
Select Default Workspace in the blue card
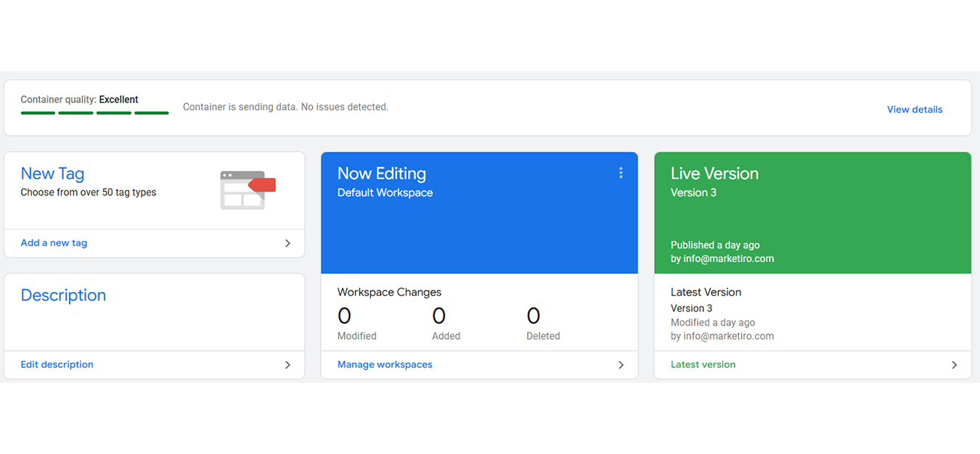tap(385, 192)
